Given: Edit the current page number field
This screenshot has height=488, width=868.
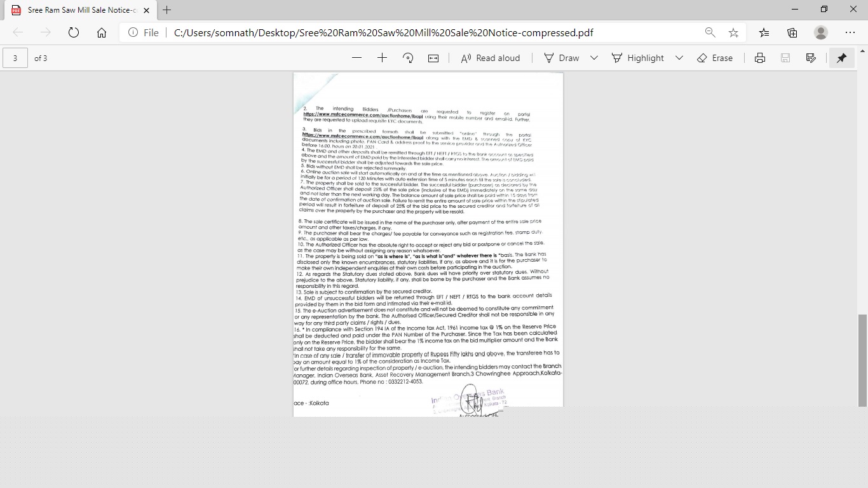Looking at the screenshot, I should 15,58.
